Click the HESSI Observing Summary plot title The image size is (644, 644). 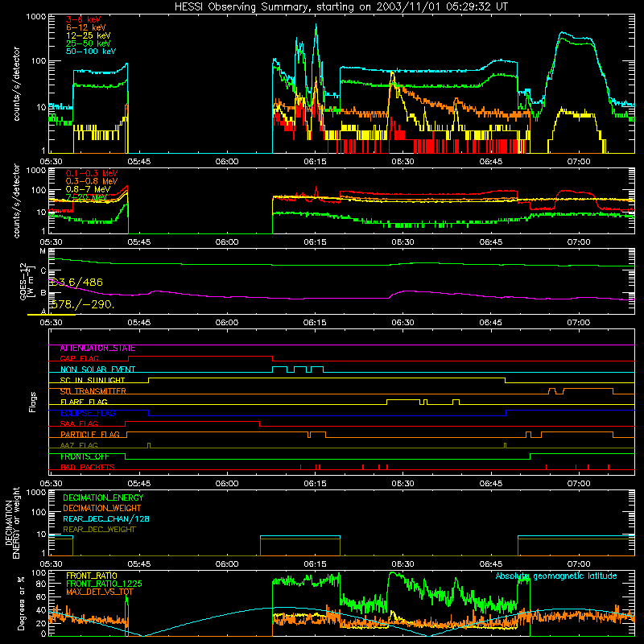(x=341, y=6)
